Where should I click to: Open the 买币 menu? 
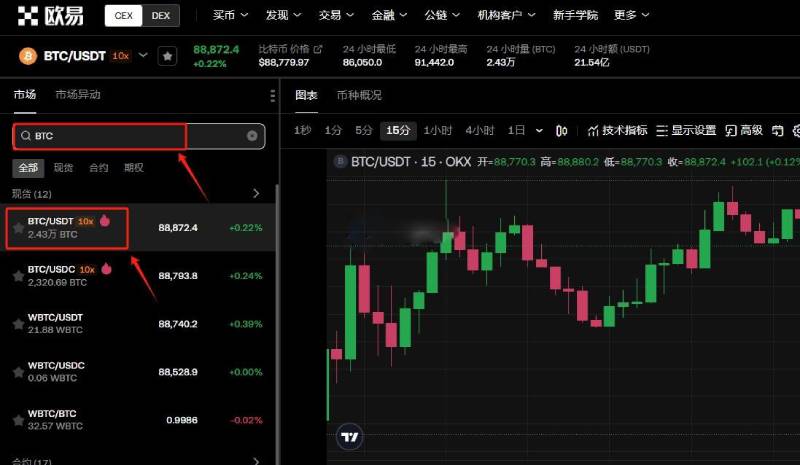(230, 15)
